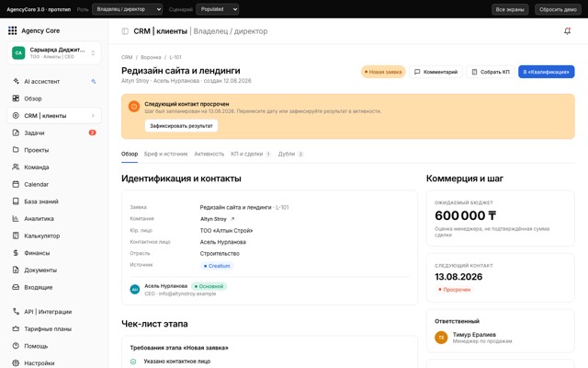
Task: Open Калькулятор icon in sidebar
Action: [x=16, y=236]
